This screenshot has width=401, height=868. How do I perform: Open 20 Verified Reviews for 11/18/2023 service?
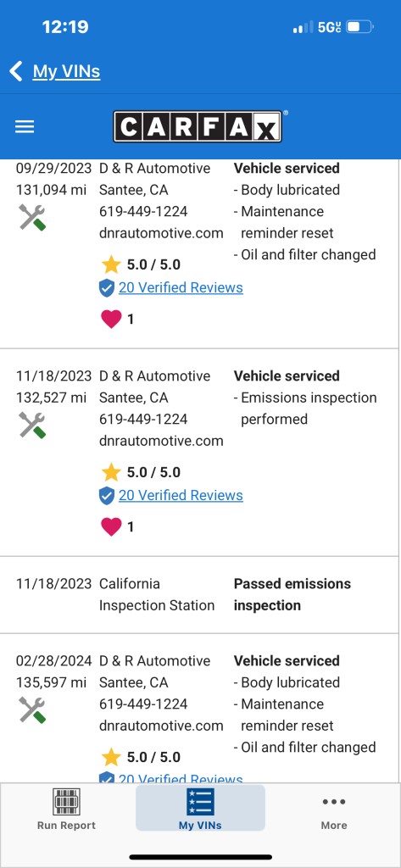point(181,495)
